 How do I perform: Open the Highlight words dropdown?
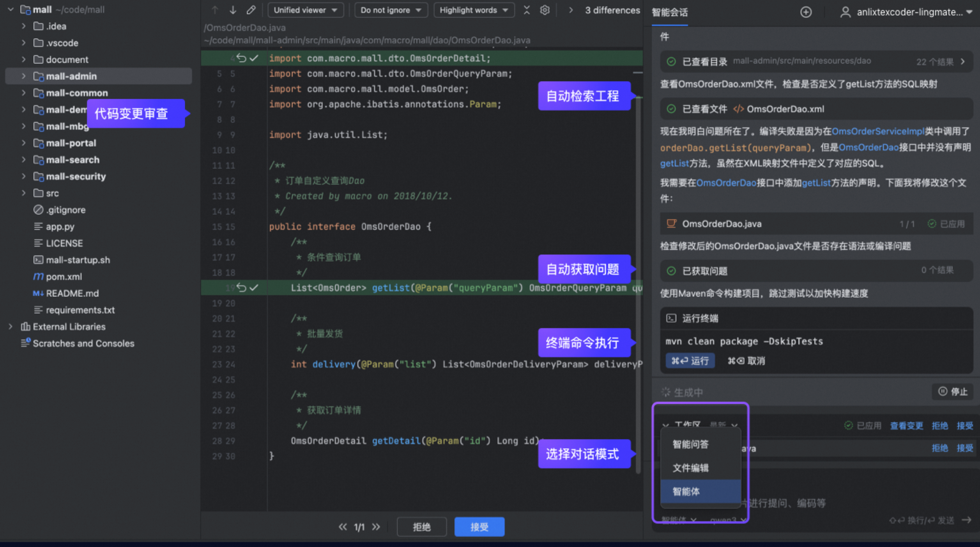pos(474,10)
